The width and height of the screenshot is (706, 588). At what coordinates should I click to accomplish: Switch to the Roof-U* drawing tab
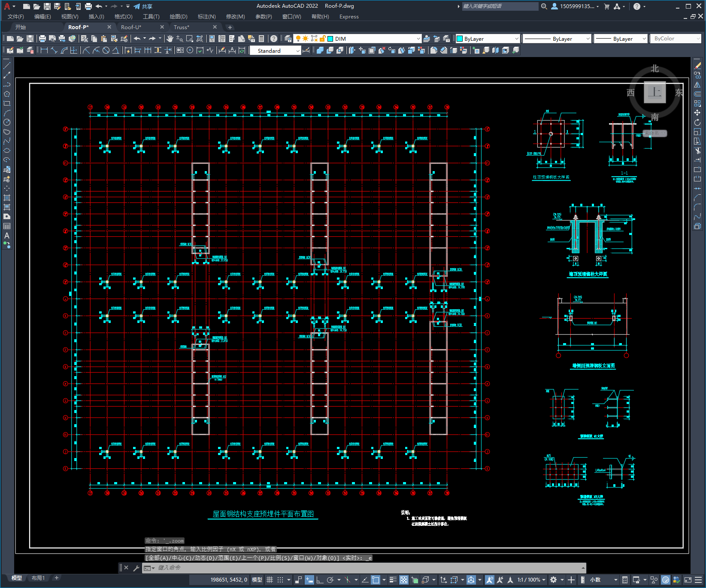click(x=131, y=27)
